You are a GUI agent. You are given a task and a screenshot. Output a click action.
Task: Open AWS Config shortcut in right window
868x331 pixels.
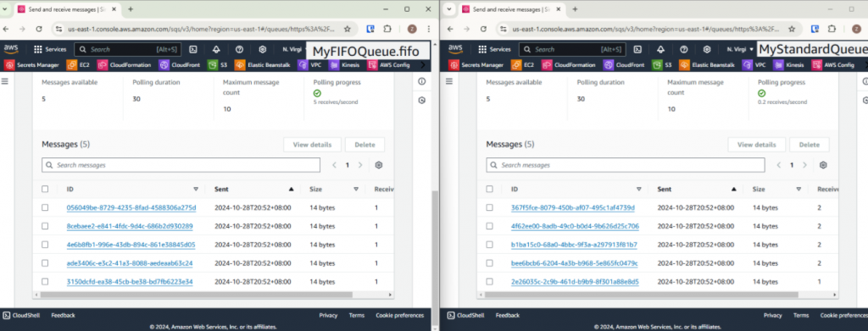[833, 64]
